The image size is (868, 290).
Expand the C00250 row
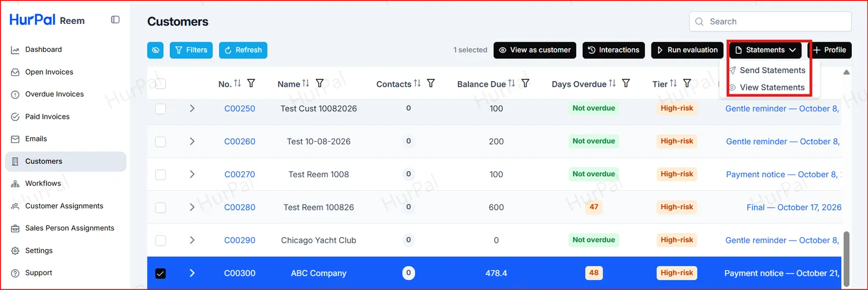pyautogui.click(x=192, y=108)
